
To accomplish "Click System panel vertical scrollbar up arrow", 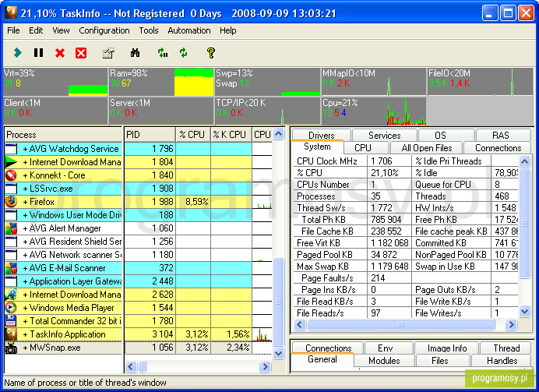I will [524, 161].
